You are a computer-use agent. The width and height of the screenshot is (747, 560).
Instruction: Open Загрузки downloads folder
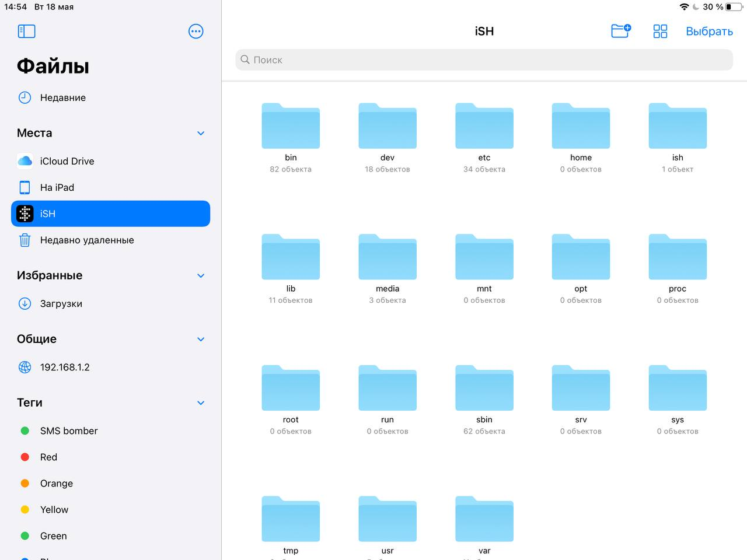coord(61,303)
